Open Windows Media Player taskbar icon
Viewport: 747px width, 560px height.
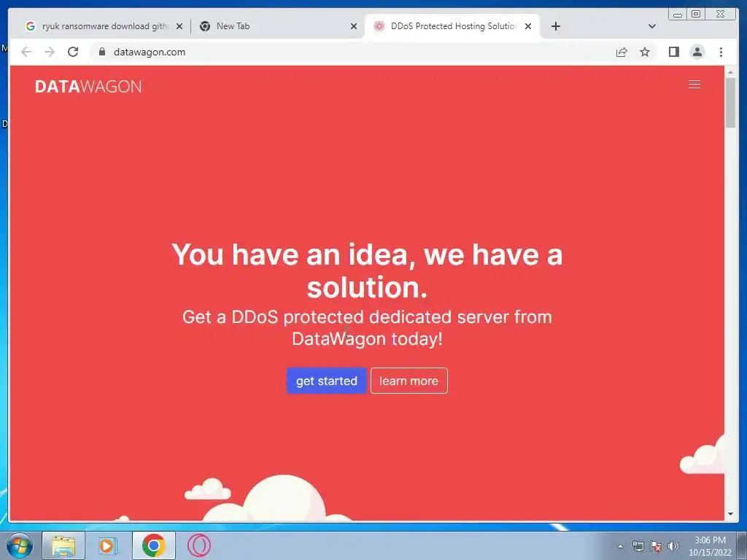coord(108,545)
